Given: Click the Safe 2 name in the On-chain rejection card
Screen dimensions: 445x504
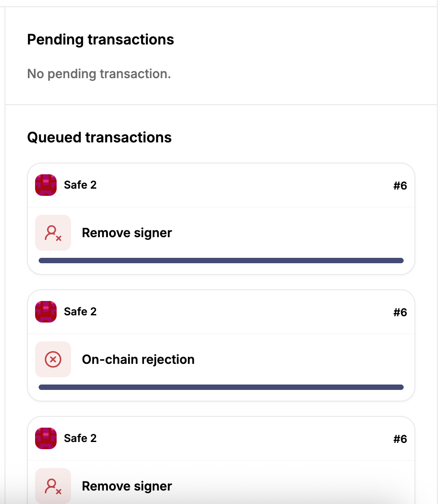Looking at the screenshot, I should tap(80, 312).
